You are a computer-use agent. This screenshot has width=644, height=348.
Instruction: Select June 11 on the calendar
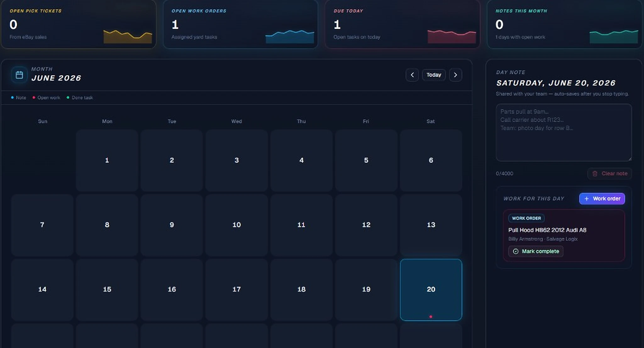click(301, 225)
